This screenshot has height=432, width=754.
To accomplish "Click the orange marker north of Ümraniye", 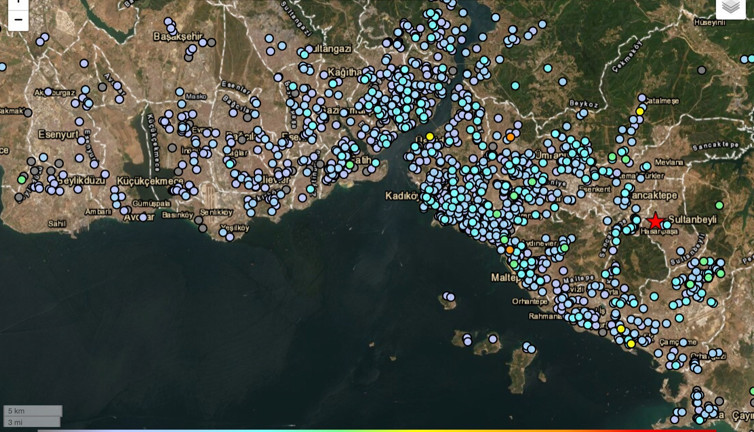I will 510,136.
